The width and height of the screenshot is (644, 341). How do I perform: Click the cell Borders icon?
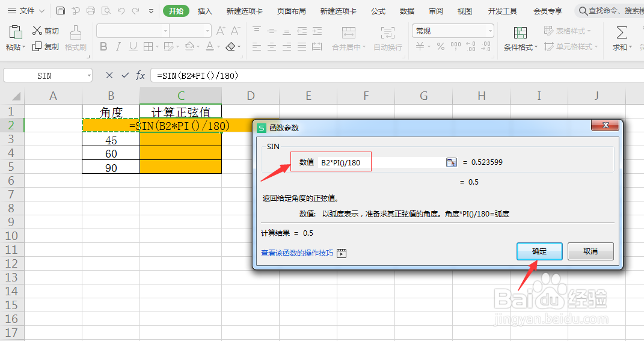pyautogui.click(x=149, y=46)
